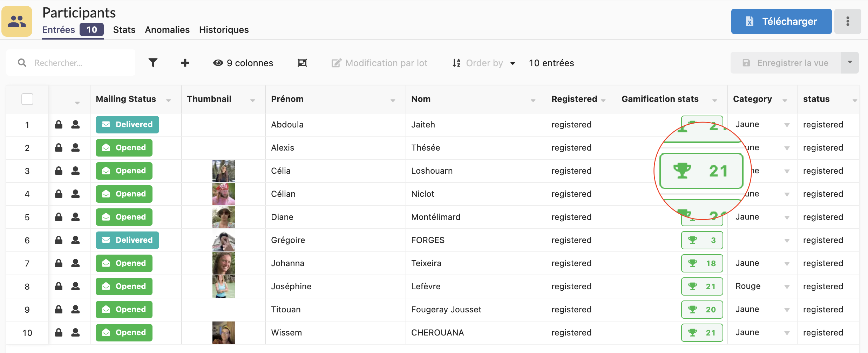Click the Participants group icon
This screenshot has width=868, height=353.
point(17,21)
